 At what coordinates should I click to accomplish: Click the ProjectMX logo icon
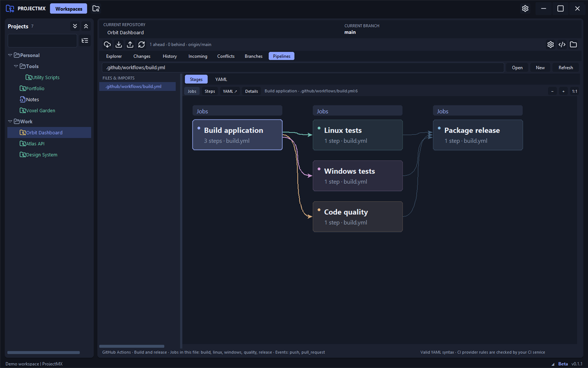[x=10, y=8]
